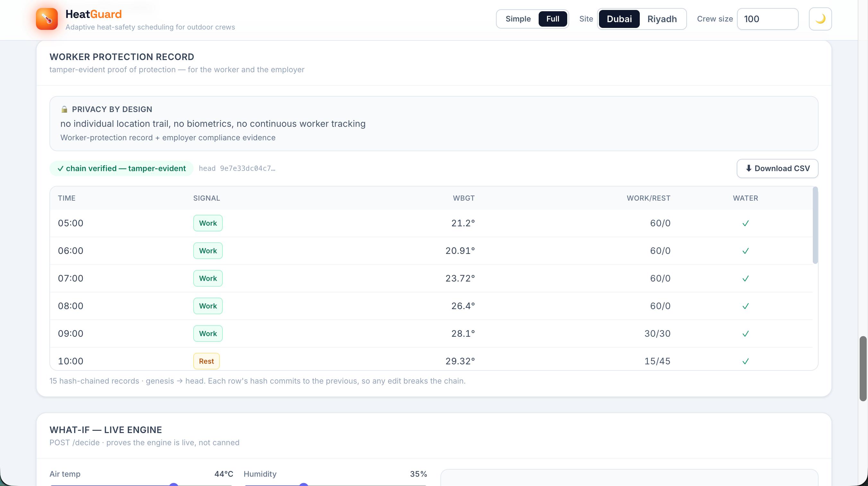868x486 pixels.
Task: Switch to Simple view mode
Action: coord(518,19)
